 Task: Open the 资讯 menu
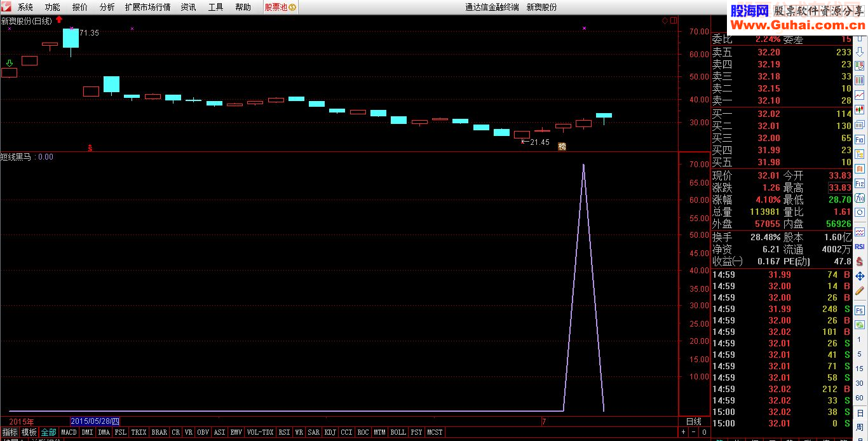click(x=188, y=7)
